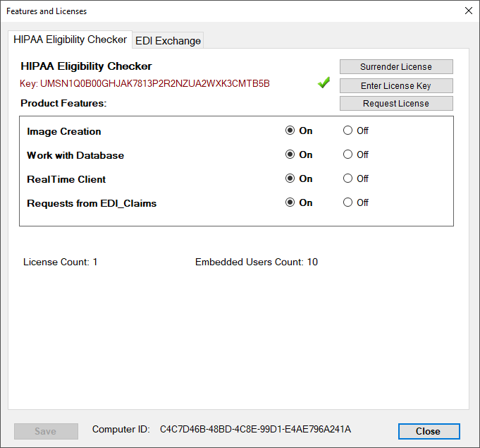Click the Features and Licenses title text

pyautogui.click(x=47, y=11)
